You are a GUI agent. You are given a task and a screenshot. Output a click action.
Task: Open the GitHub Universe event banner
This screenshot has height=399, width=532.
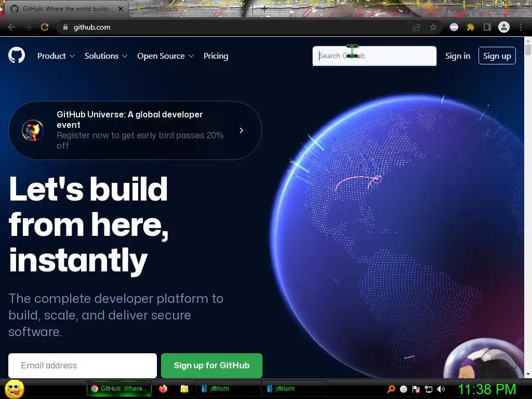point(135,130)
